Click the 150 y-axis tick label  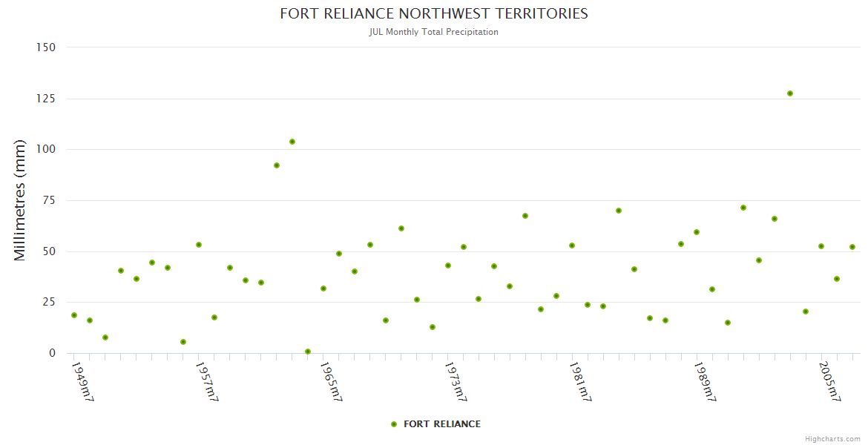tap(46, 47)
